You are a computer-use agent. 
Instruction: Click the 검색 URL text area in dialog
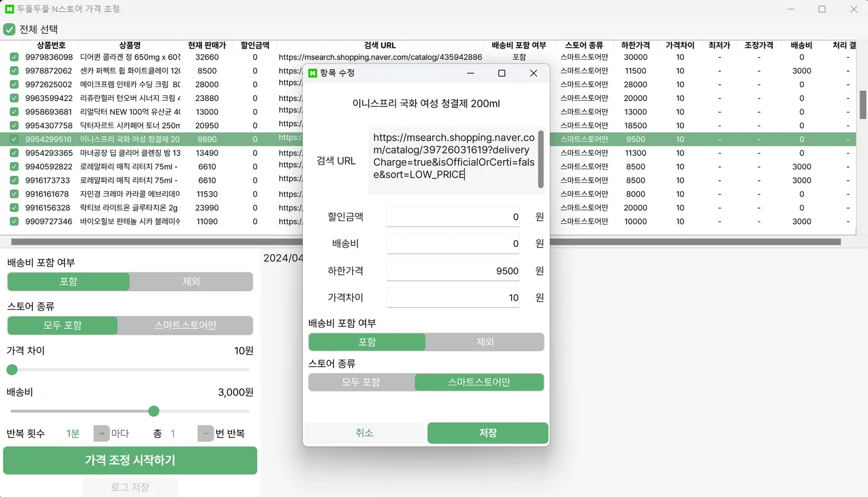pyautogui.click(x=452, y=161)
